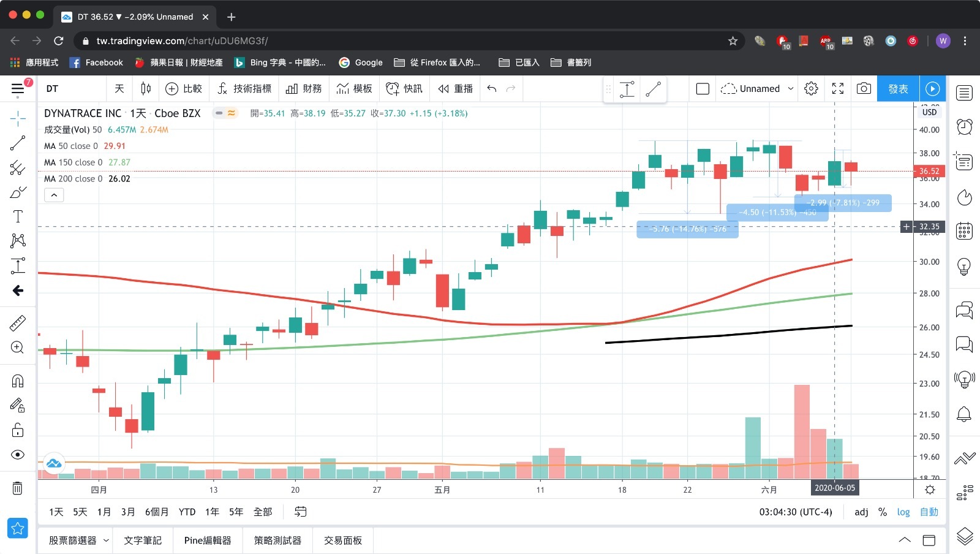Open the 技術指標 menu
This screenshot has width=980, height=554.
pos(244,88)
